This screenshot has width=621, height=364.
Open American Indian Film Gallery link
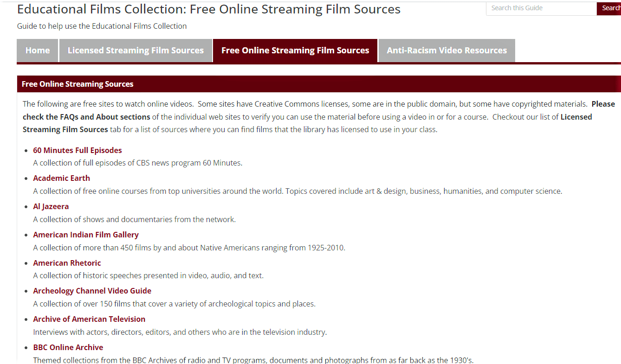86,235
